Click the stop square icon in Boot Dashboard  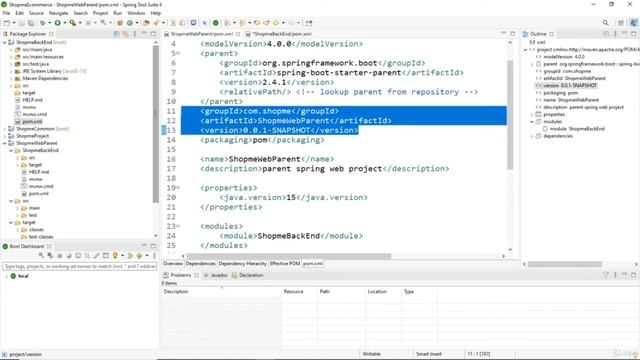point(60,256)
